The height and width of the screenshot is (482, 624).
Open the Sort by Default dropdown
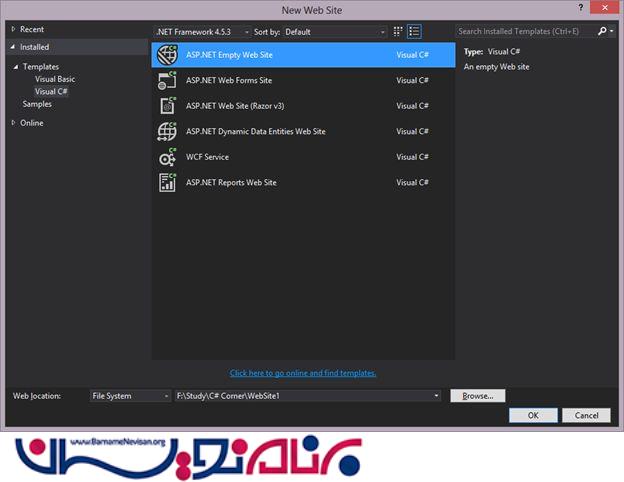(335, 32)
